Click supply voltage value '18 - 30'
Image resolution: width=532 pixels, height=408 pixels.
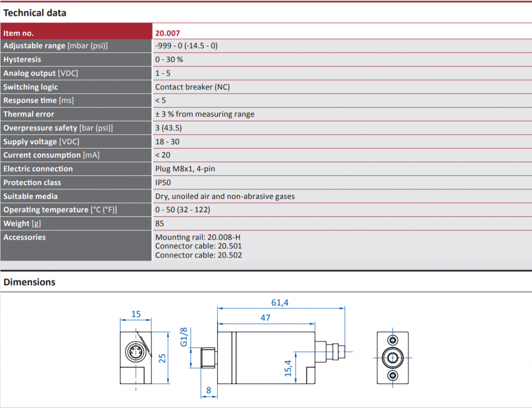(167, 142)
